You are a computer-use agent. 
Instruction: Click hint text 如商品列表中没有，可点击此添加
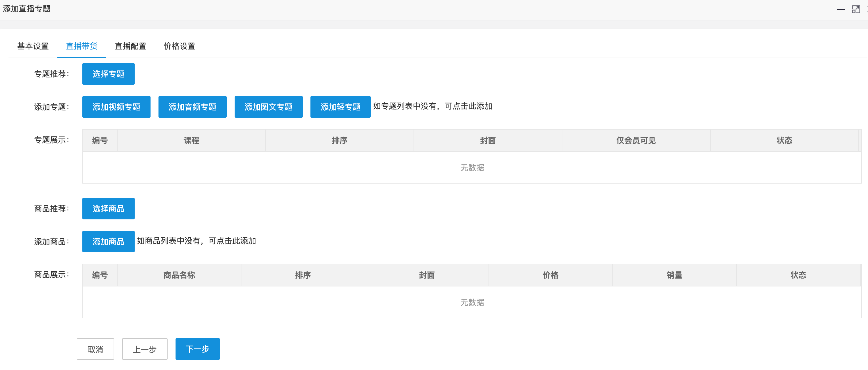pos(197,241)
